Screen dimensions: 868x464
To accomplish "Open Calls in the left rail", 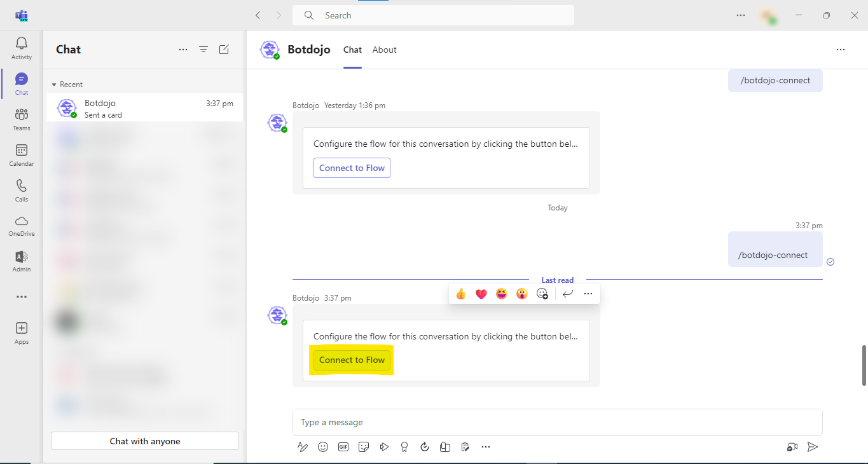I will (22, 191).
